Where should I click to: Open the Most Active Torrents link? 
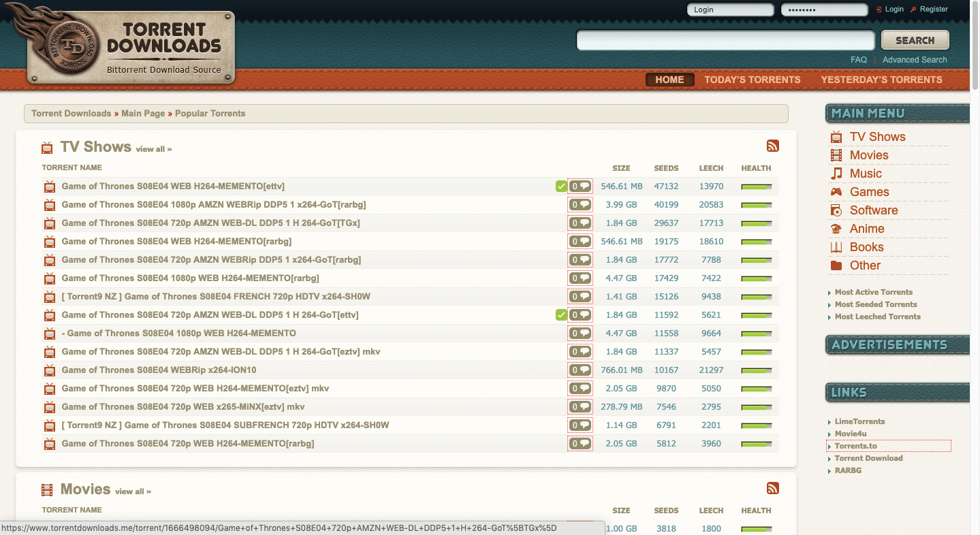tap(874, 292)
